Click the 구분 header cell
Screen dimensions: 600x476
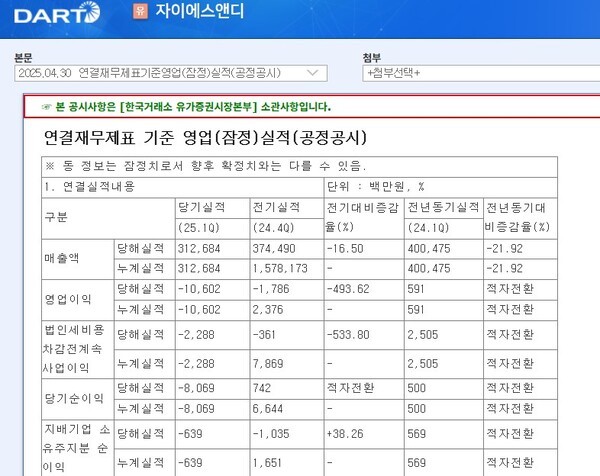click(108, 218)
